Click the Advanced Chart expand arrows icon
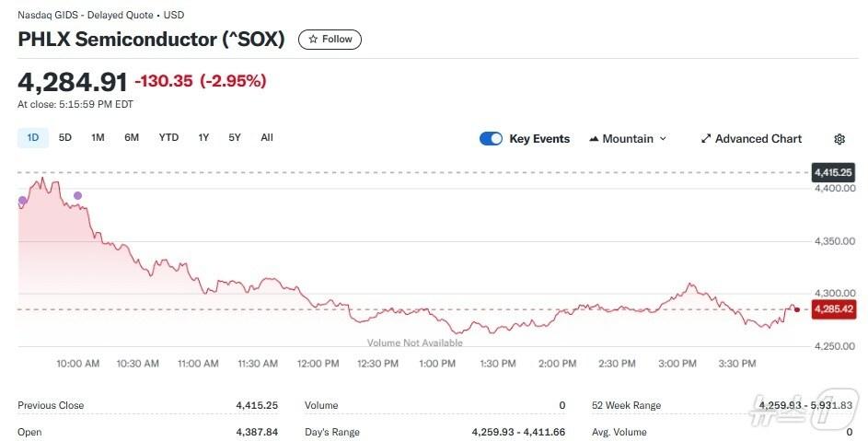Image resolution: width=868 pixels, height=441 pixels. coord(706,139)
